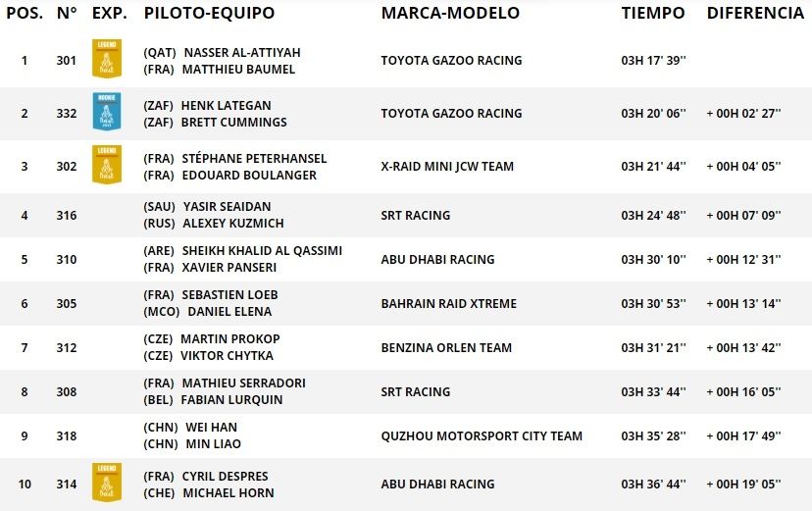Click co-driver Daniel Elena
812x511 pixels.
point(228,311)
